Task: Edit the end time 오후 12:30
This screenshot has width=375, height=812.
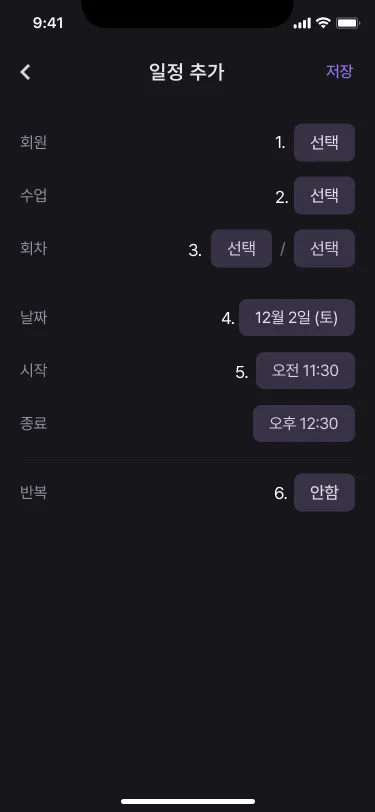Action: [x=304, y=424]
